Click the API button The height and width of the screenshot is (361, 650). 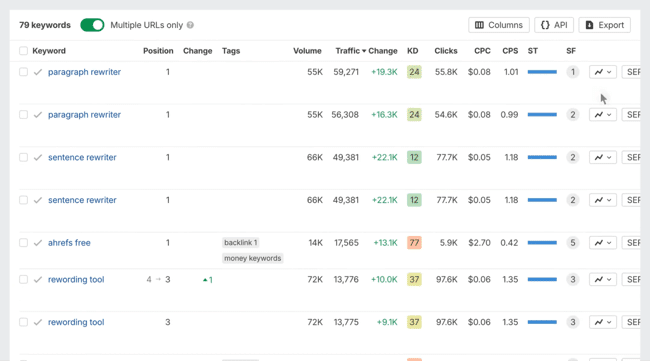coord(554,25)
